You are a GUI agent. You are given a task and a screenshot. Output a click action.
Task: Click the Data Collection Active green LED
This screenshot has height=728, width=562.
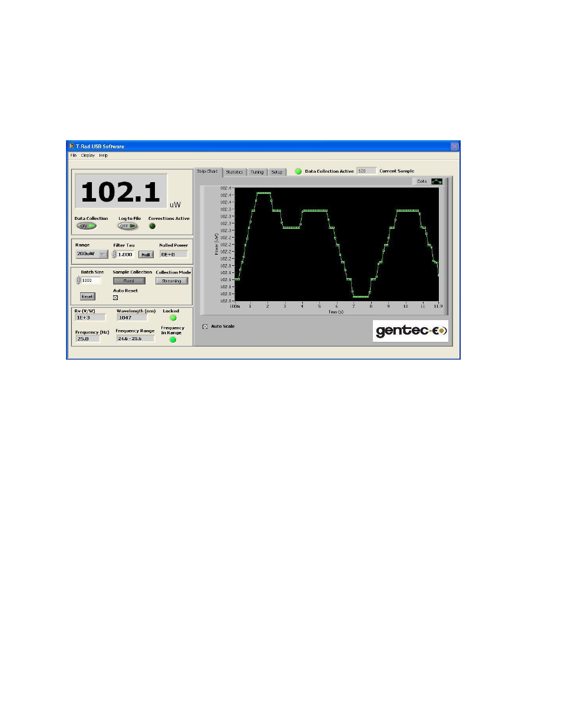tap(298, 172)
